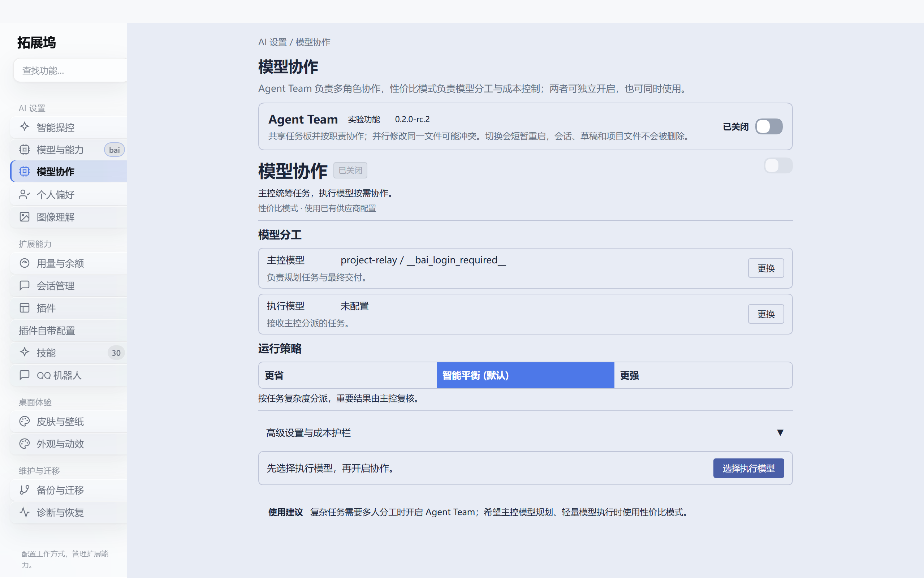Open 智能操控 in the sidebar
924x578 pixels.
pos(69,127)
